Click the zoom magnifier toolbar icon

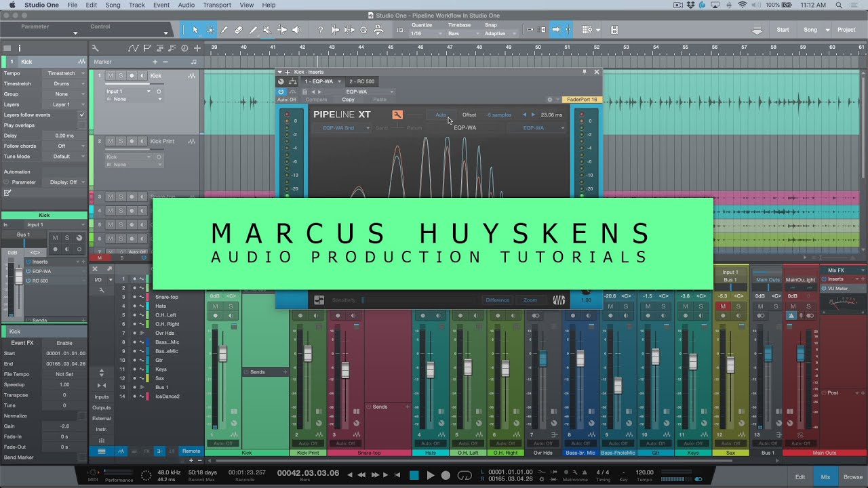pos(363,30)
